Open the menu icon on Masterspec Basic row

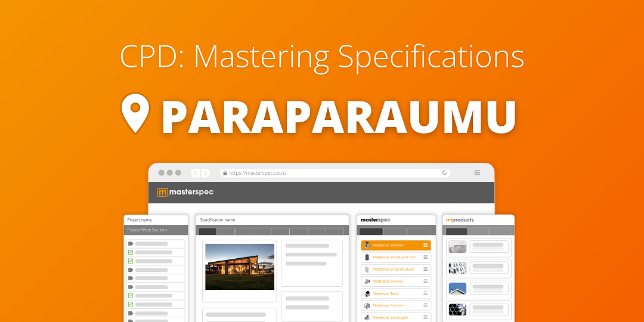click(x=426, y=293)
